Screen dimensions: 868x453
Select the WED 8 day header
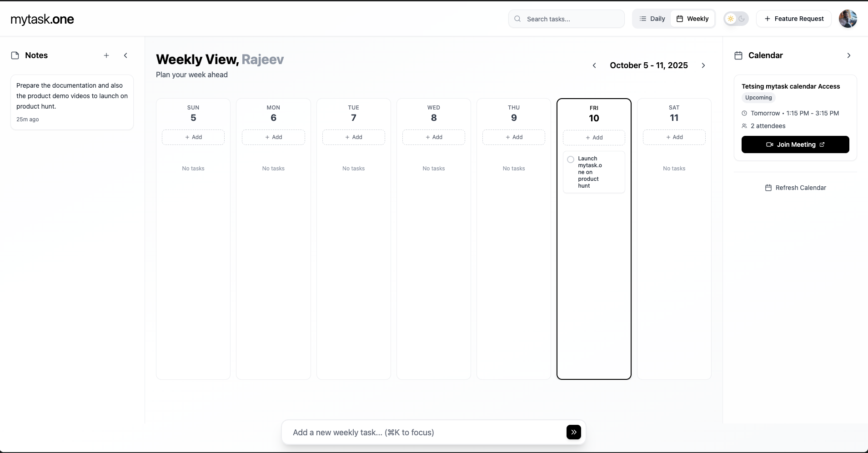tap(434, 114)
